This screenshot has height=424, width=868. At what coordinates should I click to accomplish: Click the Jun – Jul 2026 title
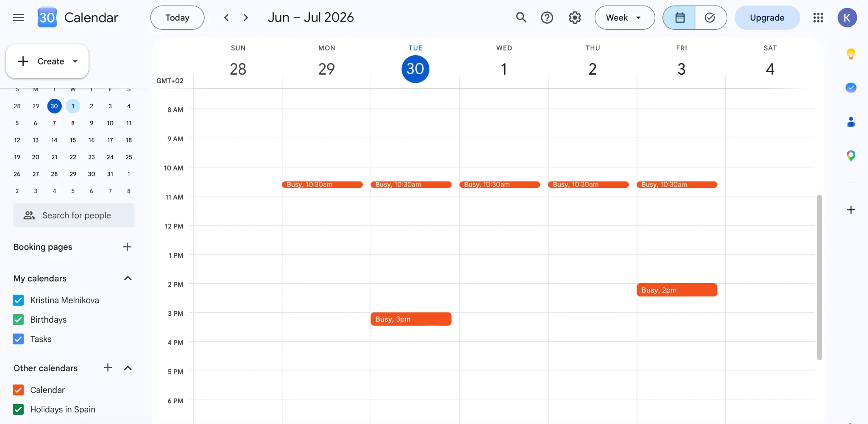click(x=311, y=17)
